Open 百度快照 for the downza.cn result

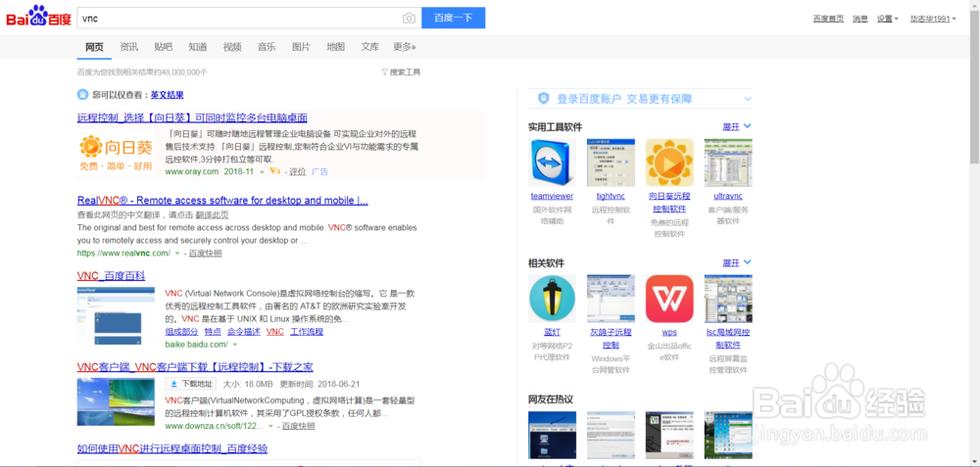point(299,427)
